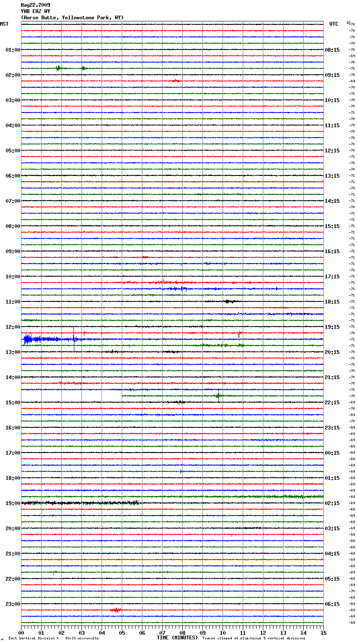
Task: Click the 20:15 UTC time label
Action: [x=332, y=352]
